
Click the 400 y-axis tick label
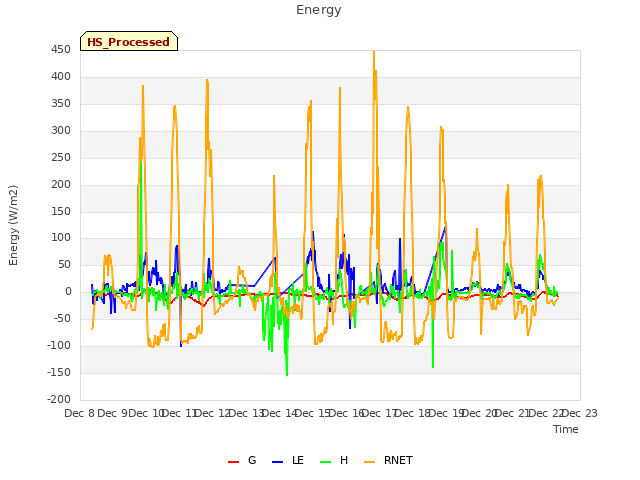point(61,77)
